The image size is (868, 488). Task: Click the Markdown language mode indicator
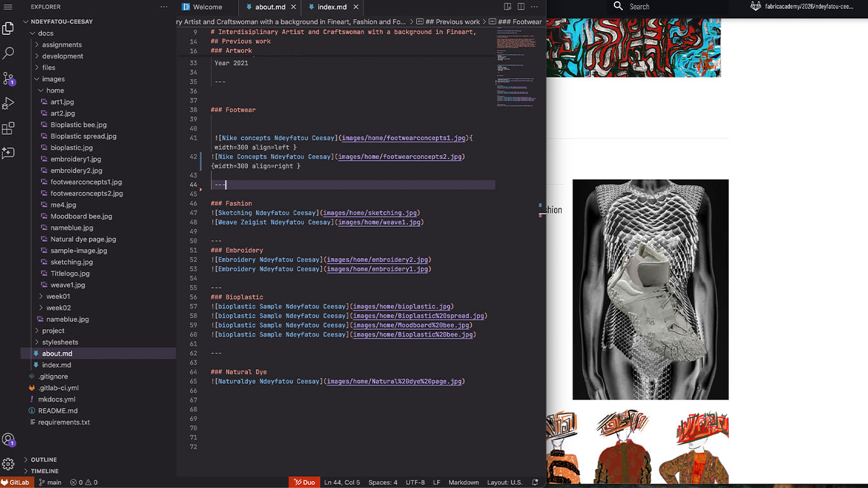463,482
